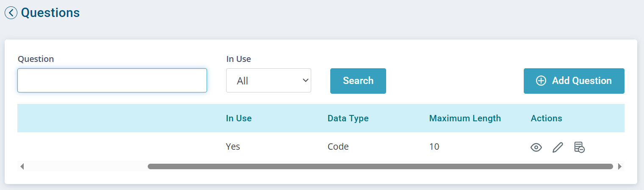Select the Code data type cell
This screenshot has height=190, width=644.
point(338,147)
